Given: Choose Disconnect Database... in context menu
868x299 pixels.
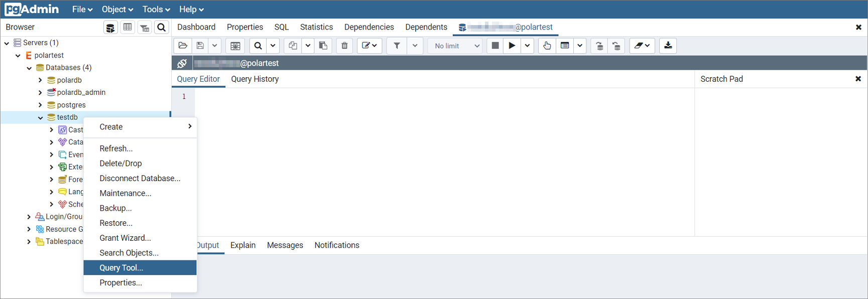Looking at the screenshot, I should [140, 179].
